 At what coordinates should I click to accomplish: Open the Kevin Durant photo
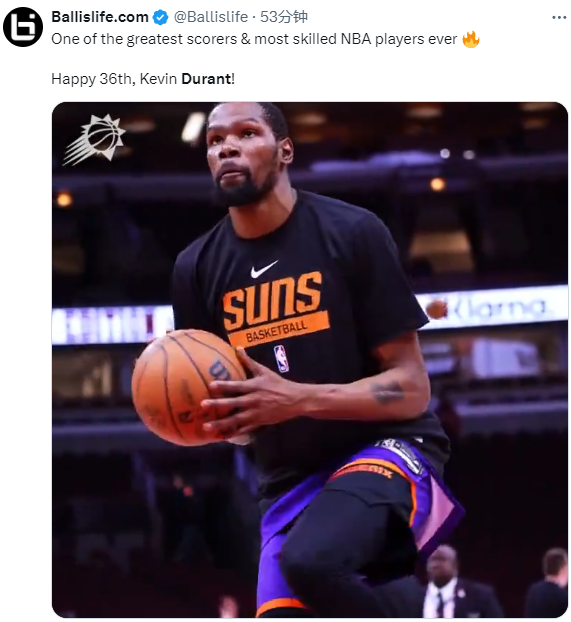[310, 359]
